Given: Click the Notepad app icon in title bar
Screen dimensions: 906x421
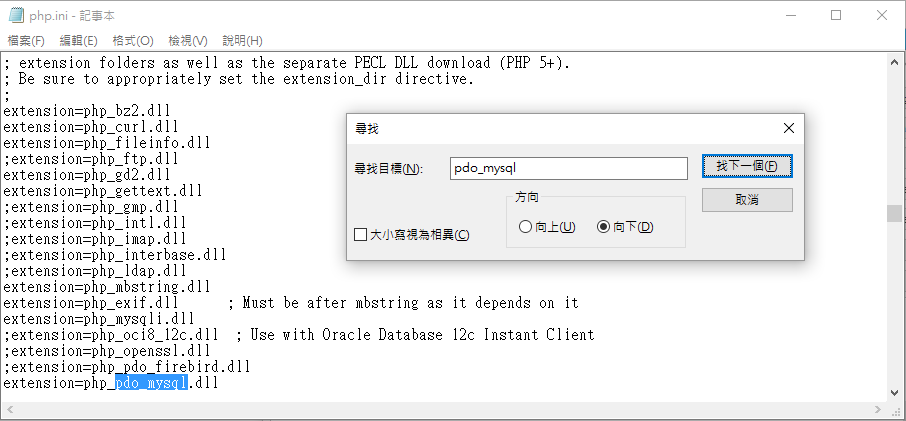Looking at the screenshot, I should [16, 16].
